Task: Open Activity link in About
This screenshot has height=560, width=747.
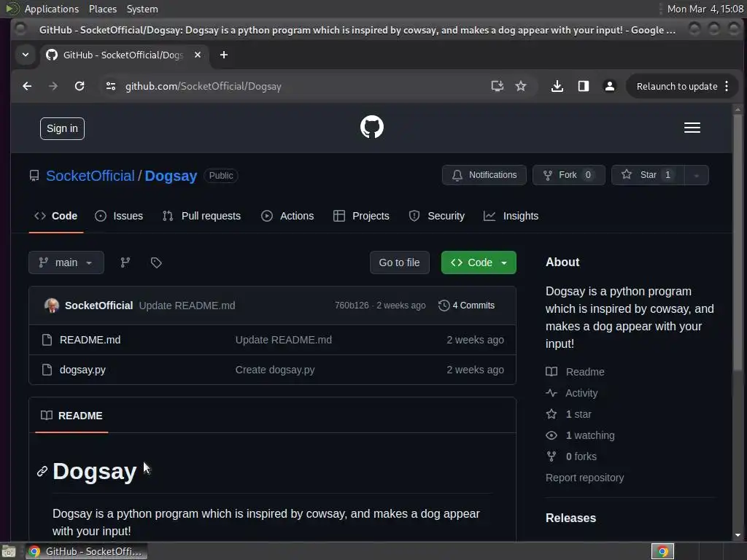Action: pos(581,393)
